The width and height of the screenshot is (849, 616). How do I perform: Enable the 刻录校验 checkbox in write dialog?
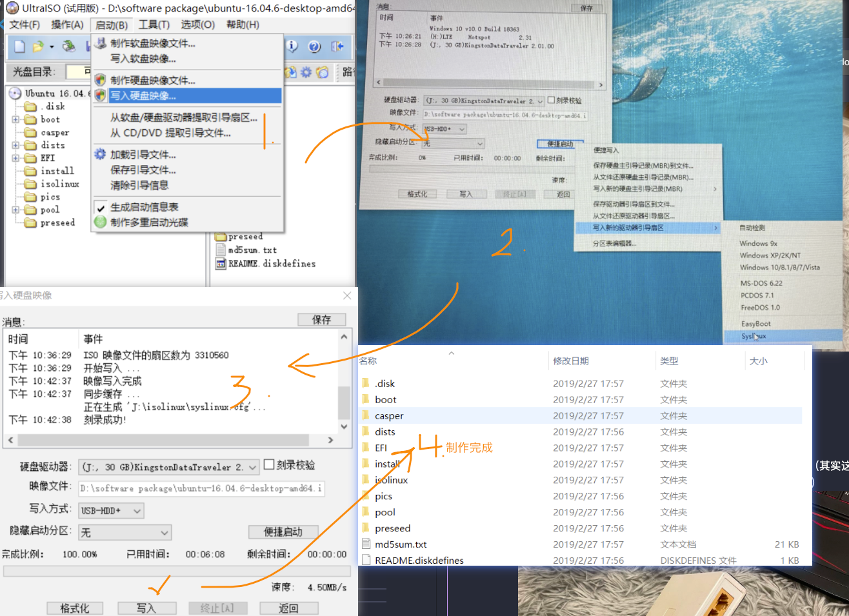pos(270,464)
